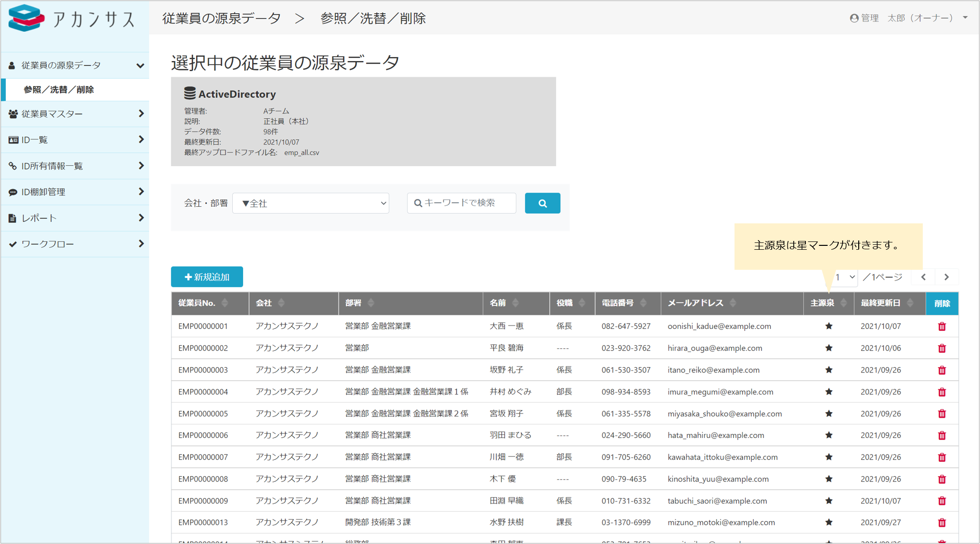Click the blue search magnifier button
The width and height of the screenshot is (980, 544).
(x=542, y=203)
